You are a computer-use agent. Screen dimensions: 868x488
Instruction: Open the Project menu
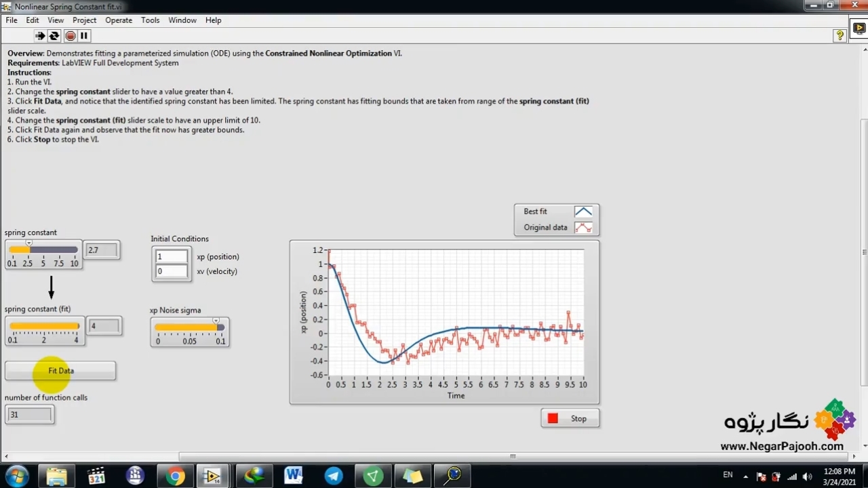85,20
